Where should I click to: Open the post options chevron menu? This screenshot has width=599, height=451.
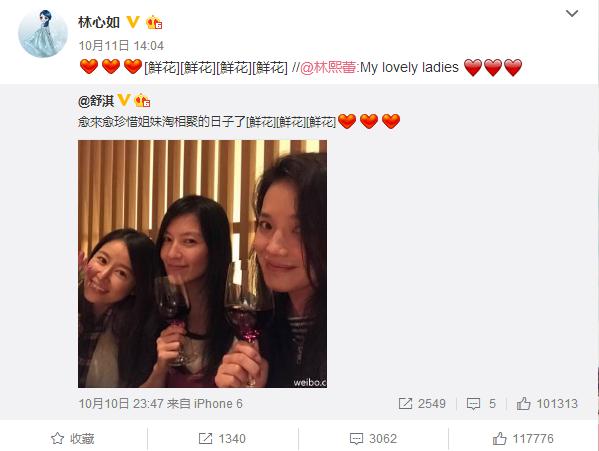tap(572, 14)
